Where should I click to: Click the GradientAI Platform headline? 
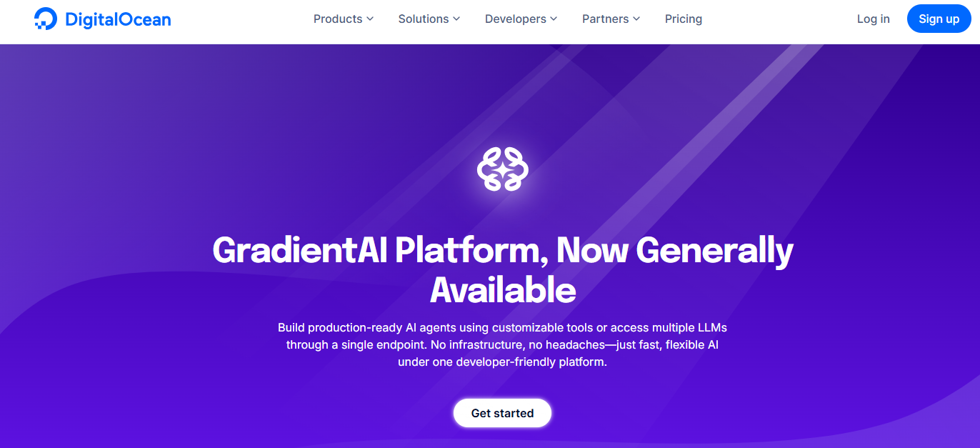pyautogui.click(x=502, y=270)
